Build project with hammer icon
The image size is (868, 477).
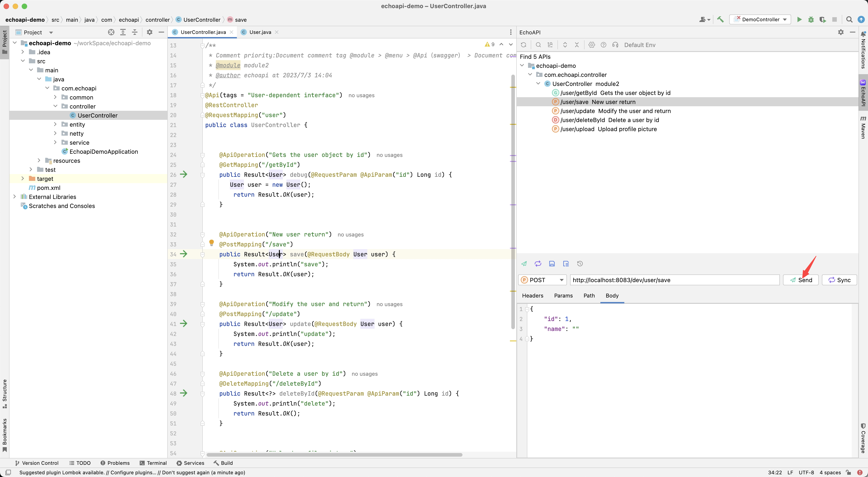click(x=720, y=19)
